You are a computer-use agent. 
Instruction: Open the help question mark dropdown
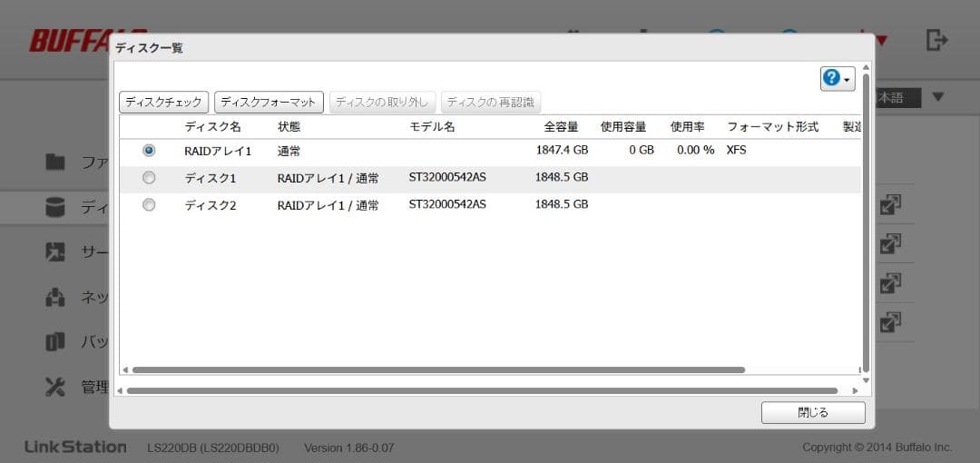pos(838,79)
